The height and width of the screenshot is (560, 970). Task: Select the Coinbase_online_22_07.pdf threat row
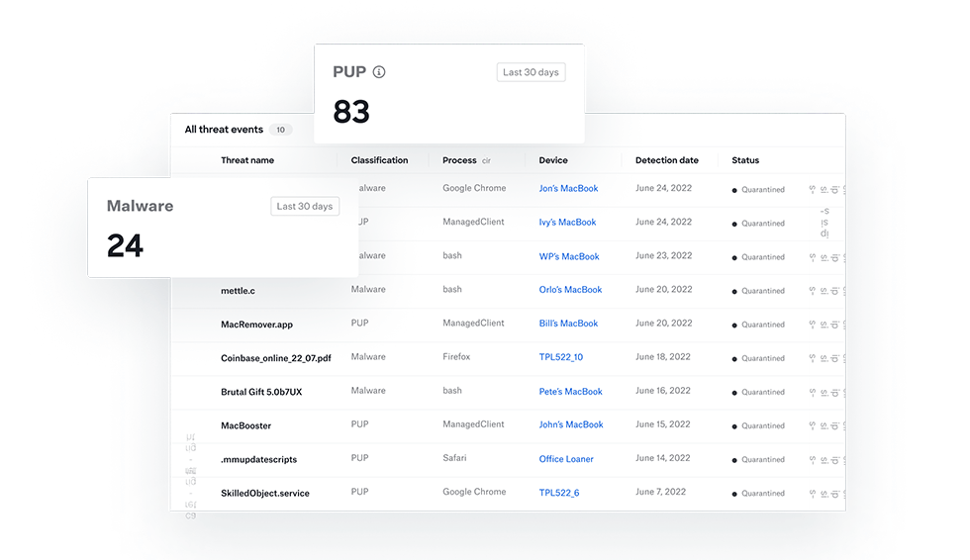[x=275, y=358]
